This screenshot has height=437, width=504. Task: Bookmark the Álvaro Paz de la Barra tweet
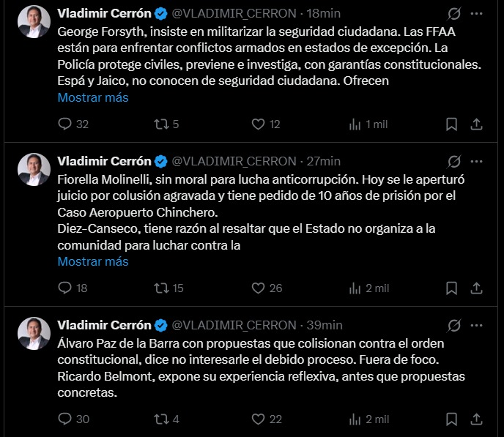tap(452, 419)
